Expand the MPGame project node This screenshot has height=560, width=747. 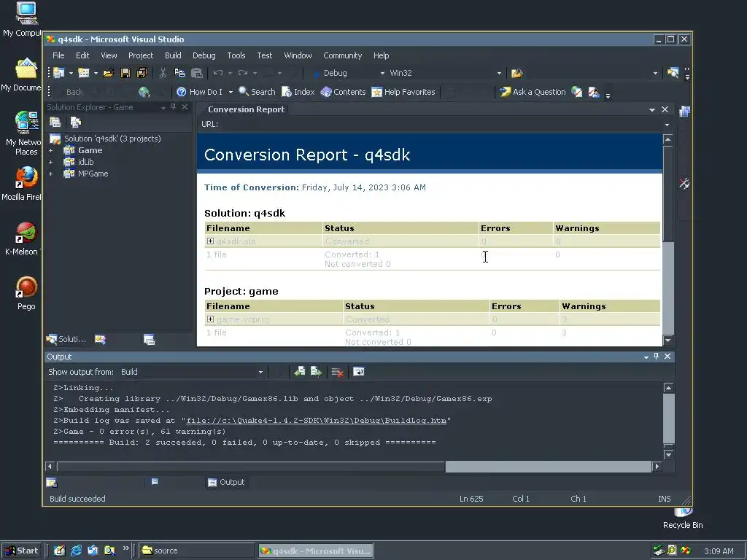(x=50, y=174)
